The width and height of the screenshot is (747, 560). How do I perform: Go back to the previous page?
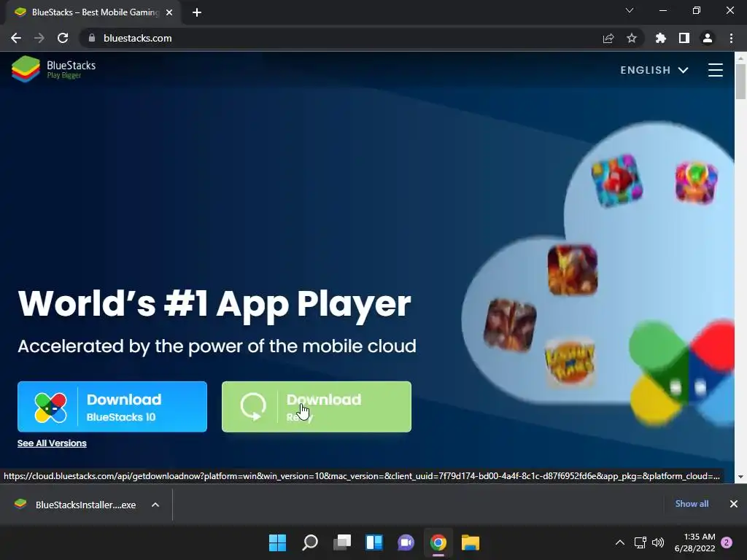16,38
